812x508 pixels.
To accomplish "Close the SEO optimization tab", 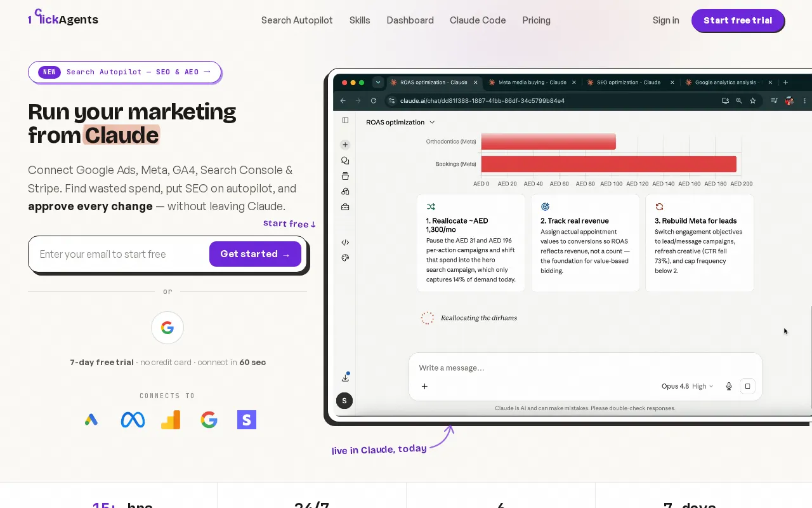I will point(672,83).
